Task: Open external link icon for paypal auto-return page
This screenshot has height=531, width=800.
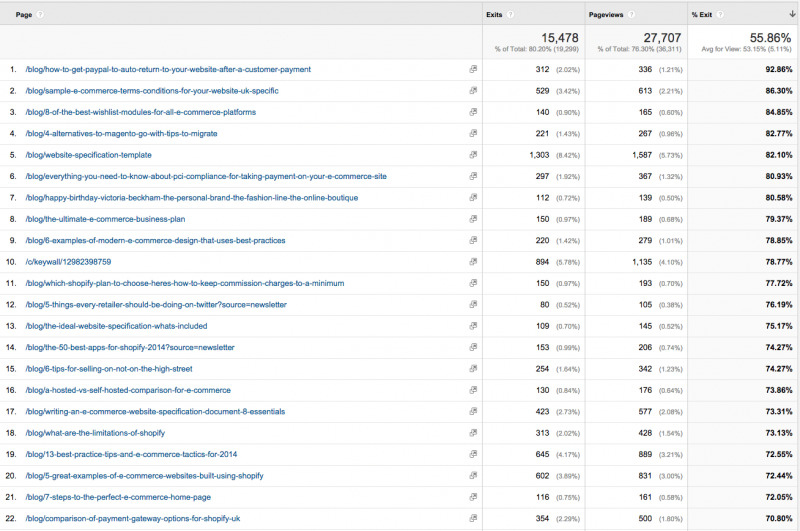Action: 473,69
